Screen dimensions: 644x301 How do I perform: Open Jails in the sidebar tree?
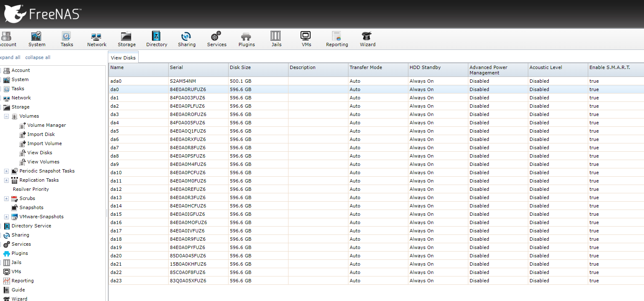[x=16, y=262]
